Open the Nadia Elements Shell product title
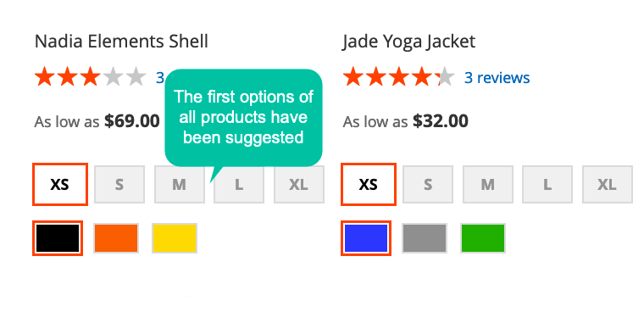 [x=121, y=42]
